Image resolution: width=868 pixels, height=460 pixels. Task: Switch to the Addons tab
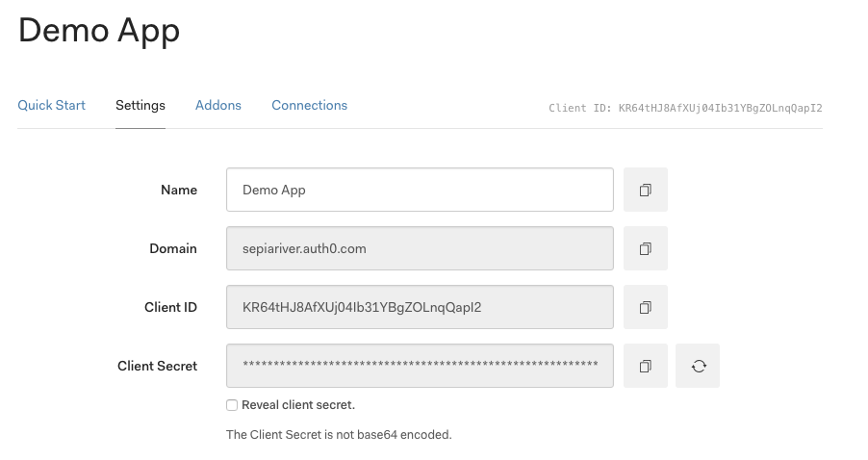click(218, 105)
